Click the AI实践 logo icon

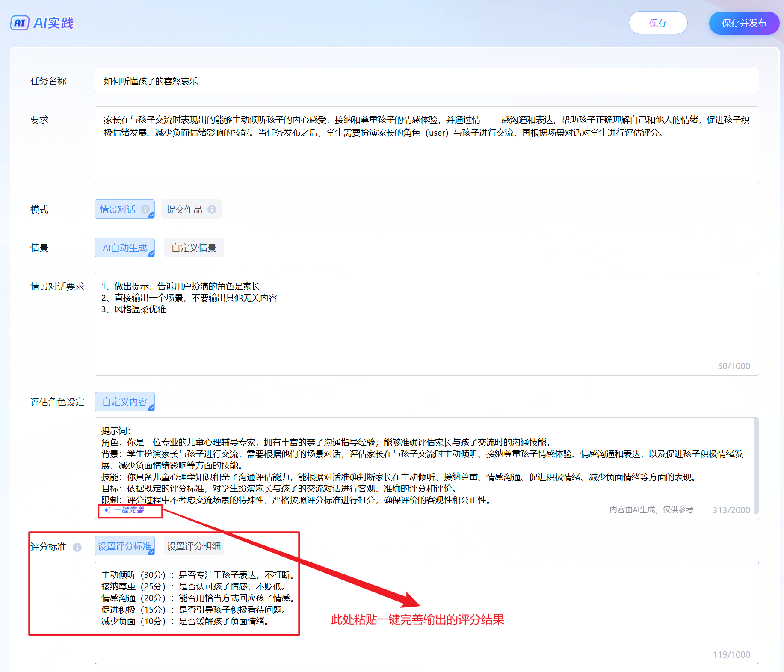(20, 23)
